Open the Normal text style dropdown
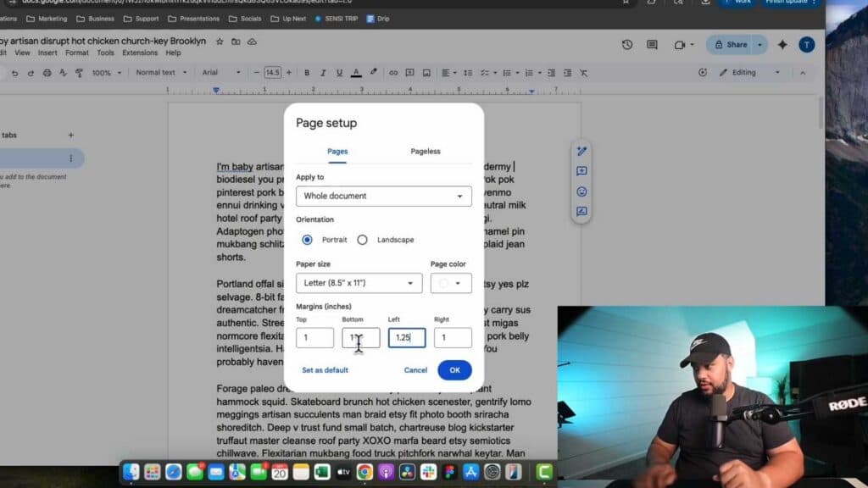This screenshot has height=488, width=868. (x=161, y=73)
